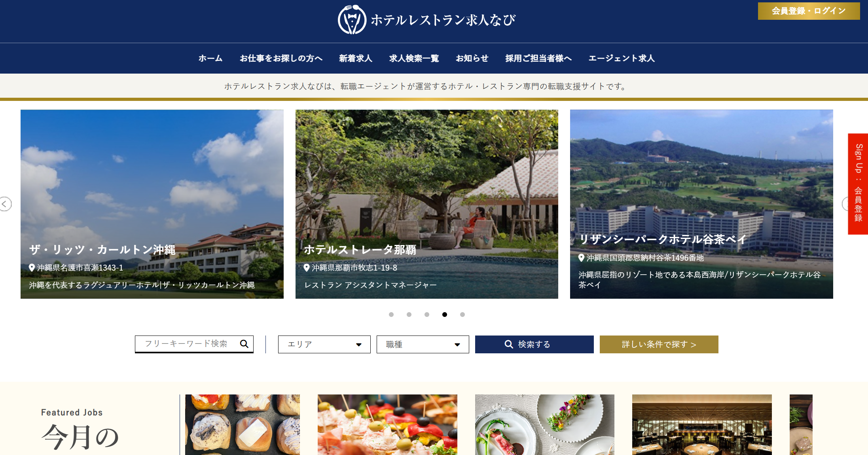Select the second carousel pagination dot
This screenshot has height=455, width=868.
coord(409,315)
